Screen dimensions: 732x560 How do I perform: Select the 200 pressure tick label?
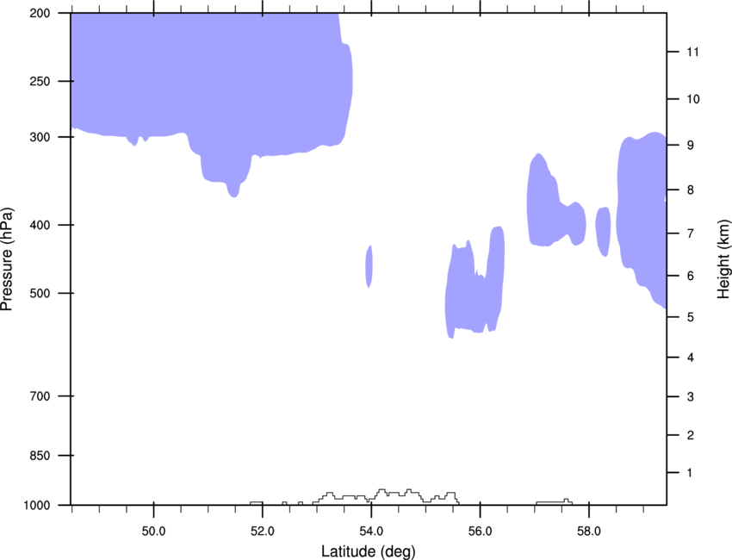tap(40, 13)
